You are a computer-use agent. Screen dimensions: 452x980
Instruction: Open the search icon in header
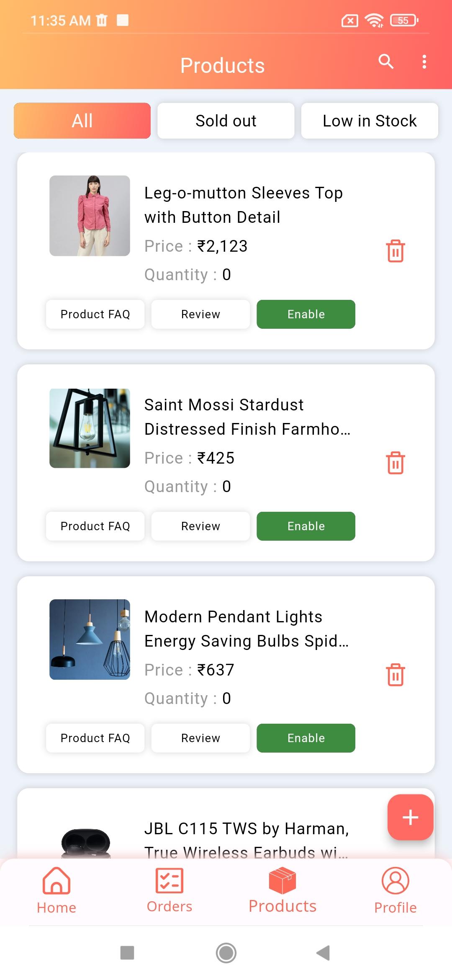pyautogui.click(x=386, y=62)
